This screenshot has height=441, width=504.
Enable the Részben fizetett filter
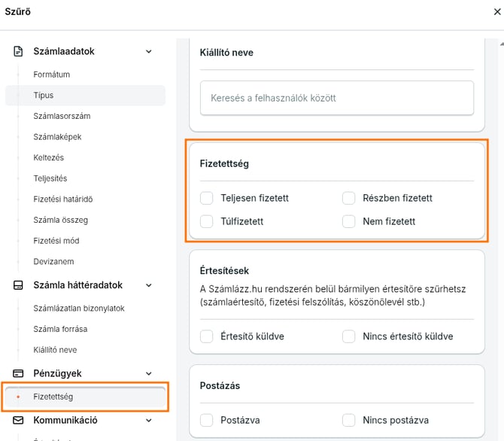click(x=348, y=198)
